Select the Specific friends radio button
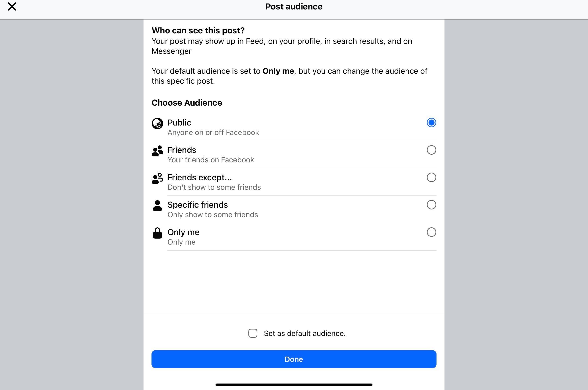This screenshot has height=390, width=588. pos(431,205)
